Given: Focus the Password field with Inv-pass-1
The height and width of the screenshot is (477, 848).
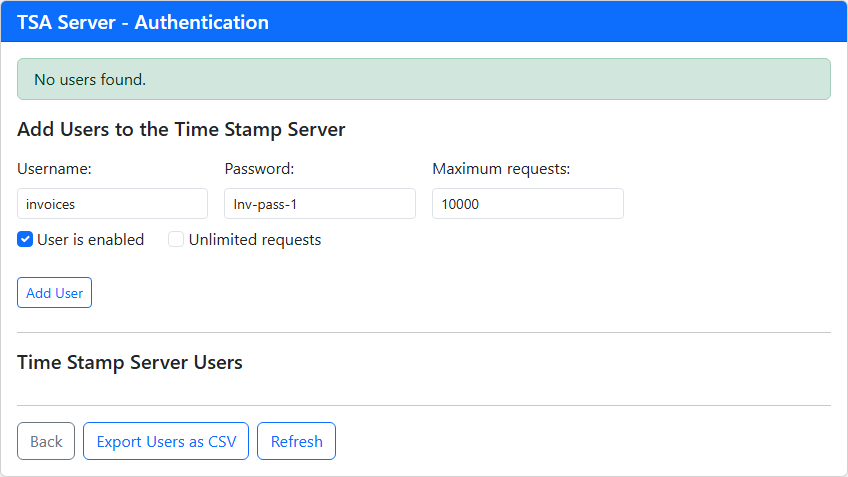Looking at the screenshot, I should coord(320,204).
